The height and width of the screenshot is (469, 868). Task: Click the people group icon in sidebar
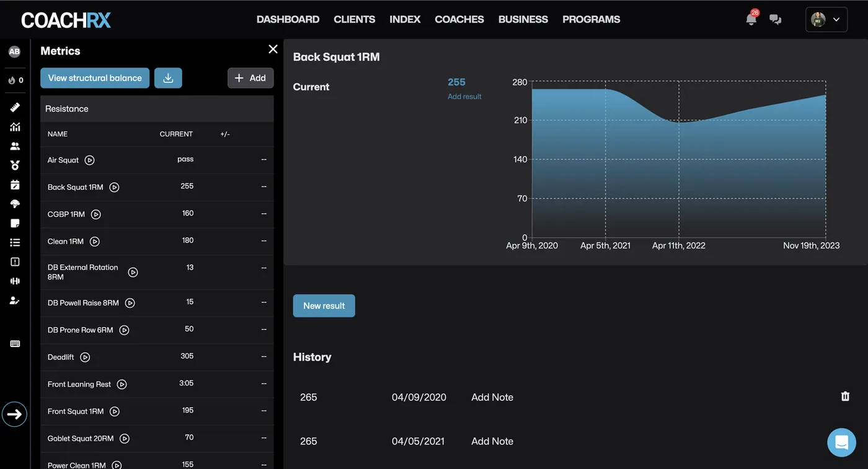coord(15,146)
